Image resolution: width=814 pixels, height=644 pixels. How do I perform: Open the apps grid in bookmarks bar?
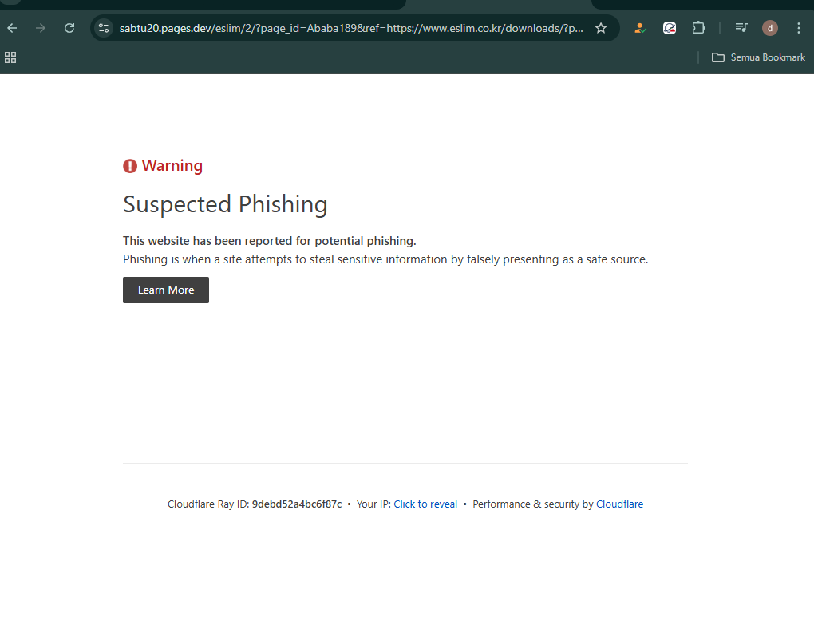click(10, 57)
